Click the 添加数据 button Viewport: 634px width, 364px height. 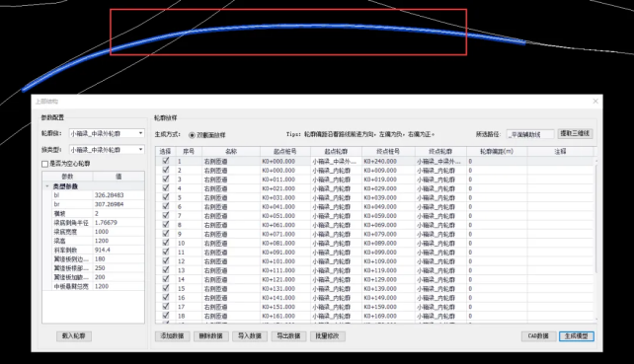click(x=172, y=336)
